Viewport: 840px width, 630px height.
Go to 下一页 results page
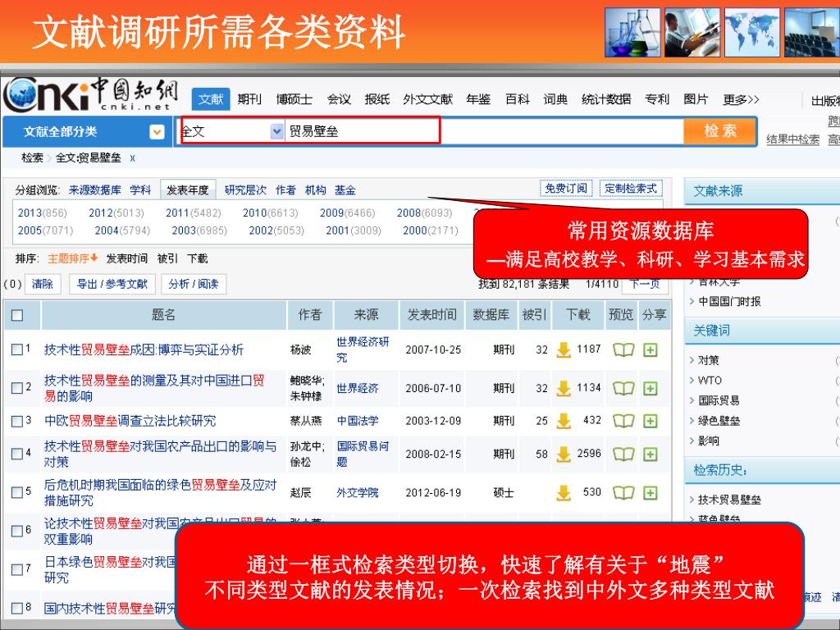pyautogui.click(x=645, y=284)
